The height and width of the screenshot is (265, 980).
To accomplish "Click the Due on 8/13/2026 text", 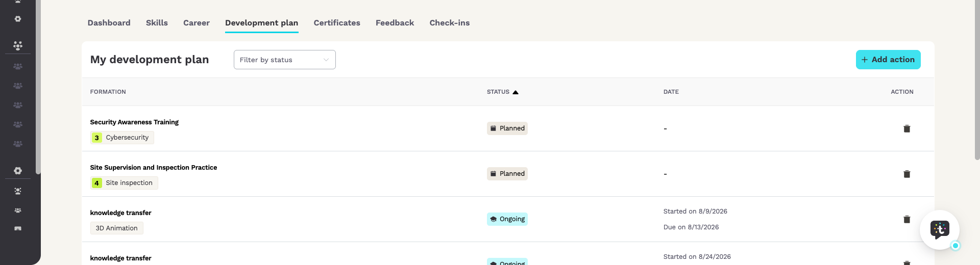I will (x=691, y=227).
